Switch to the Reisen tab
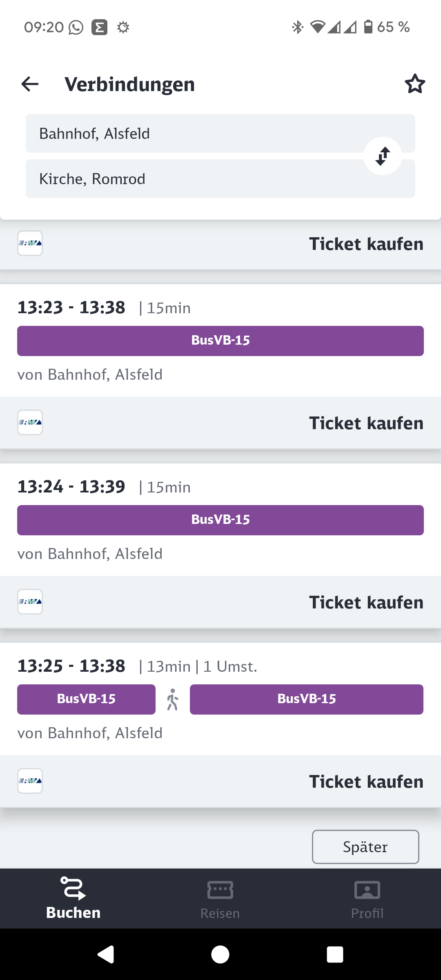Screen dimensions: 441x980 point(220,898)
